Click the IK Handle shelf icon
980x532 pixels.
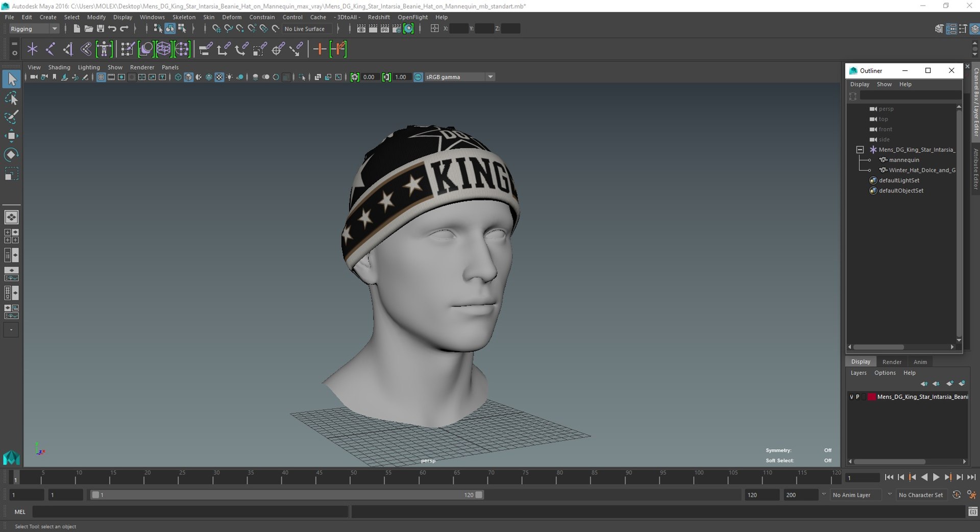click(68, 50)
